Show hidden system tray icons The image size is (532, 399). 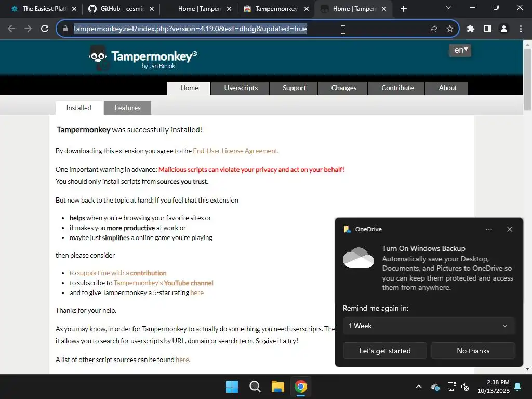pyautogui.click(x=419, y=387)
